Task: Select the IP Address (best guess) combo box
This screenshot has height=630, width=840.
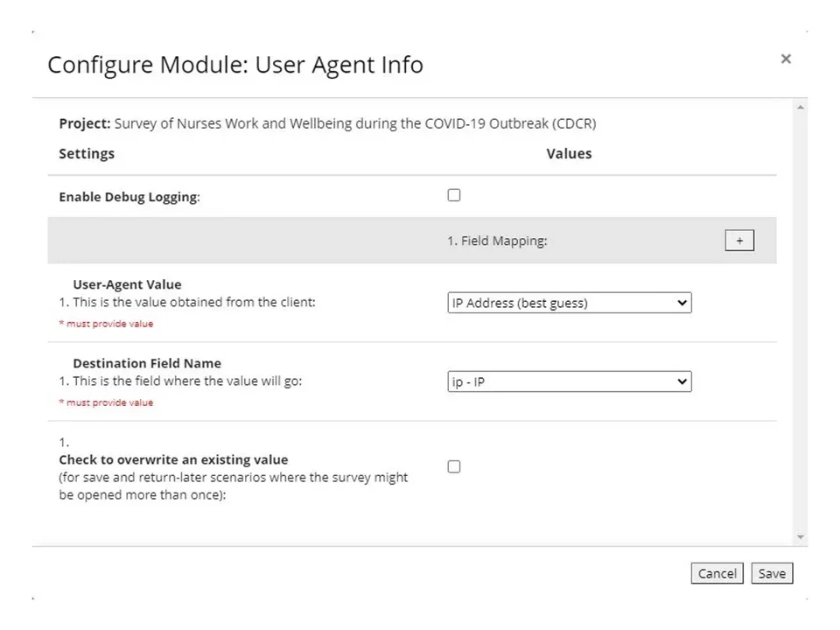Action: [569, 303]
